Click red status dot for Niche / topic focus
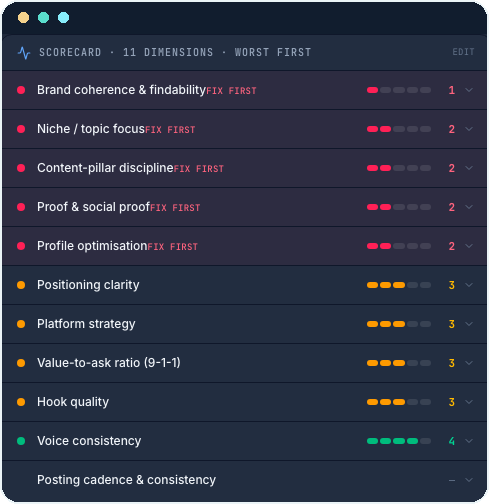 tap(21, 129)
